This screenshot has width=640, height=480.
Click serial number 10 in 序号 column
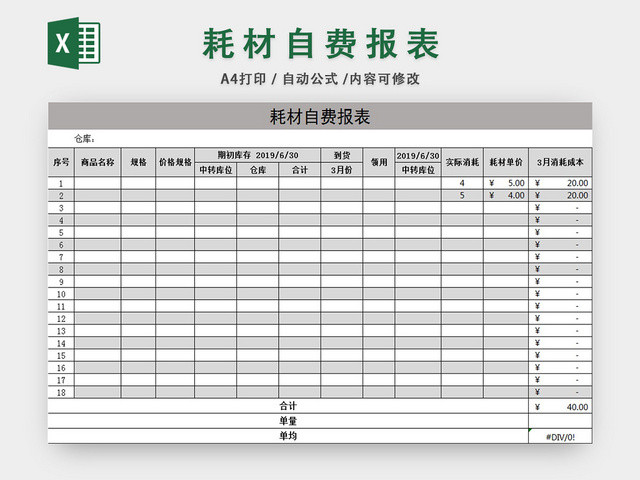[x=61, y=294]
